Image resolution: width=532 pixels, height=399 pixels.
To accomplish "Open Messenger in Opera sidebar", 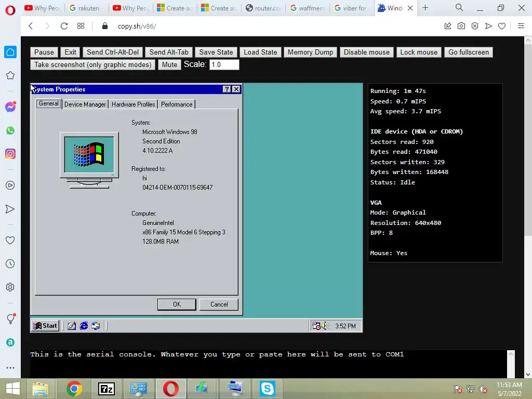I will click(10, 107).
